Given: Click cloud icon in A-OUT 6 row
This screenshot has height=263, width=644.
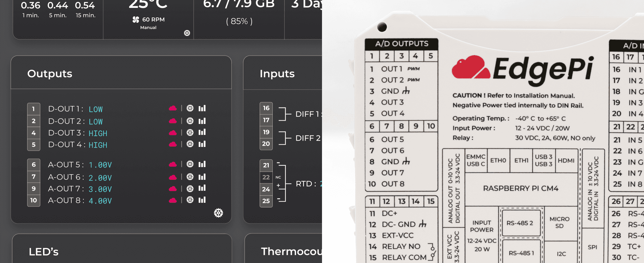Looking at the screenshot, I should (173, 177).
